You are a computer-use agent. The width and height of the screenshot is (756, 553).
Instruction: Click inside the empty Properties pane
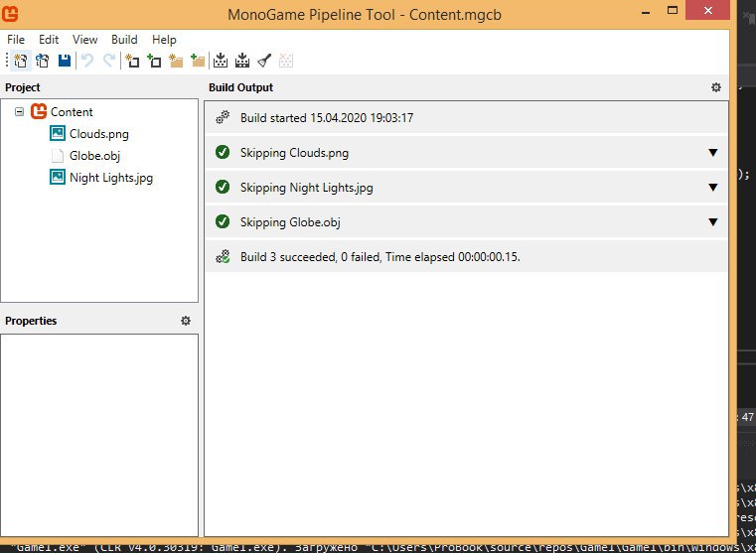[99, 435]
